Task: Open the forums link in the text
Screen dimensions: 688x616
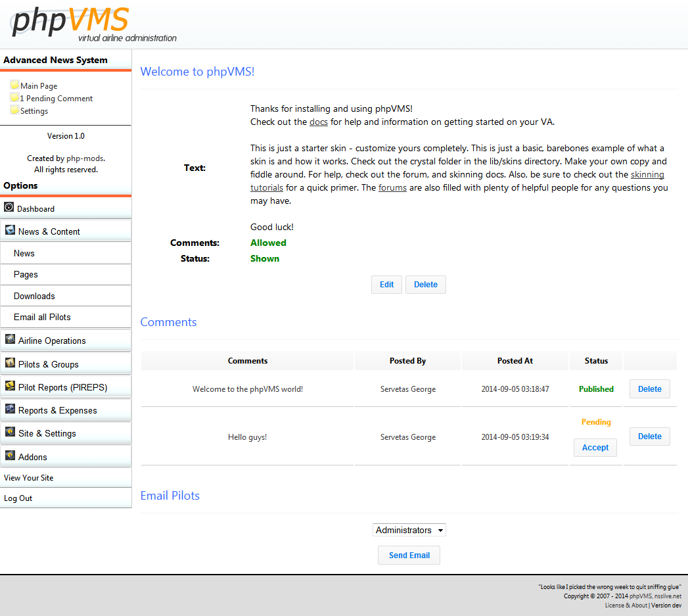Action: tap(392, 188)
